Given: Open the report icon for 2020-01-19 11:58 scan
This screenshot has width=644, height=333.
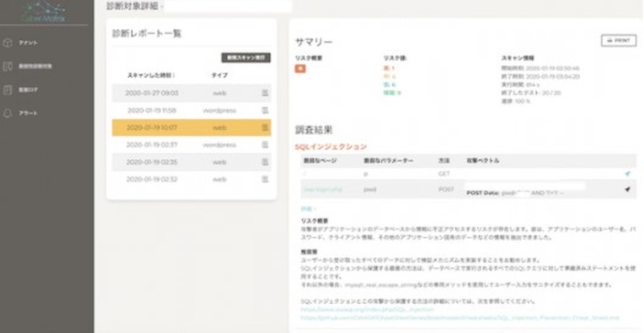Looking at the screenshot, I should click(x=265, y=110).
